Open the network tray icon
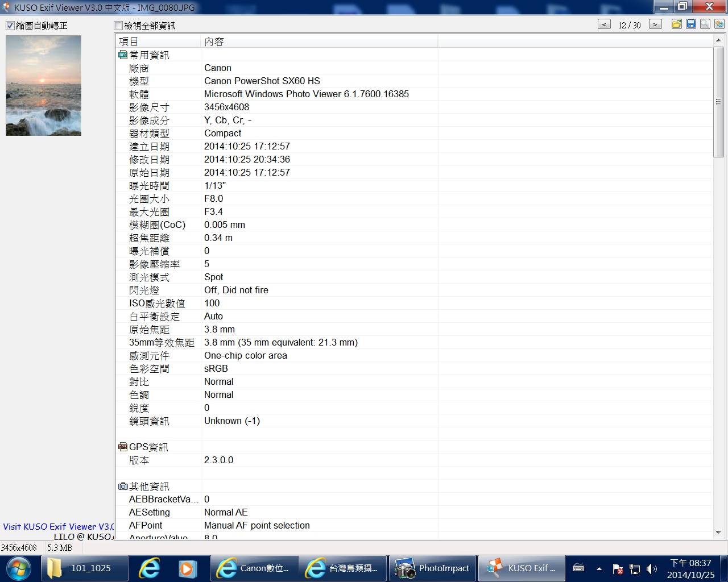Screen dimensions: 728x582 click(x=635, y=568)
